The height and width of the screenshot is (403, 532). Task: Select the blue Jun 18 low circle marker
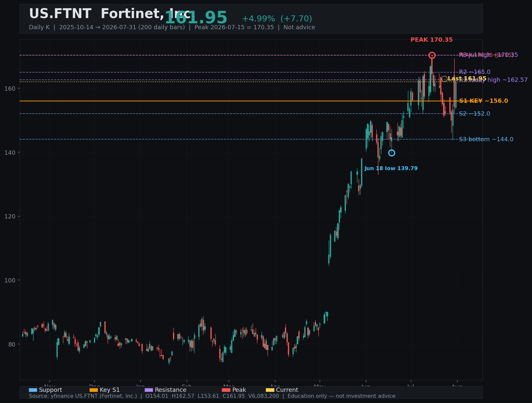[x=392, y=153]
